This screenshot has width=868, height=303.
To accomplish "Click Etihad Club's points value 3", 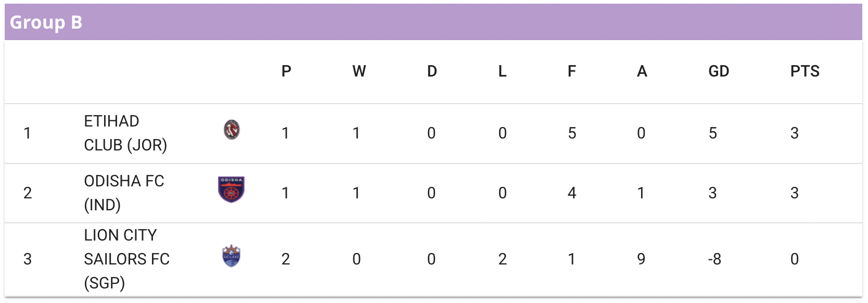I will [794, 133].
